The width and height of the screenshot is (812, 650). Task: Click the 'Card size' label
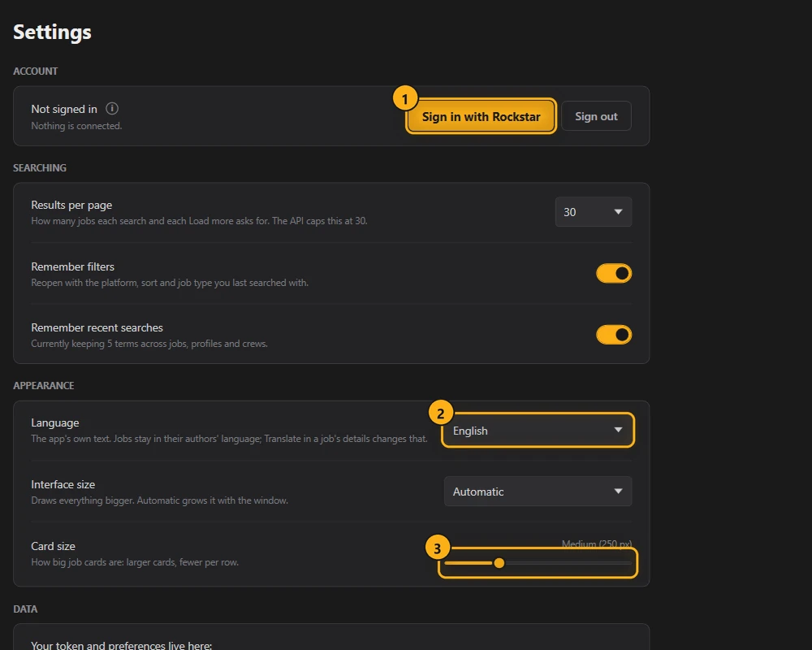pyautogui.click(x=53, y=546)
